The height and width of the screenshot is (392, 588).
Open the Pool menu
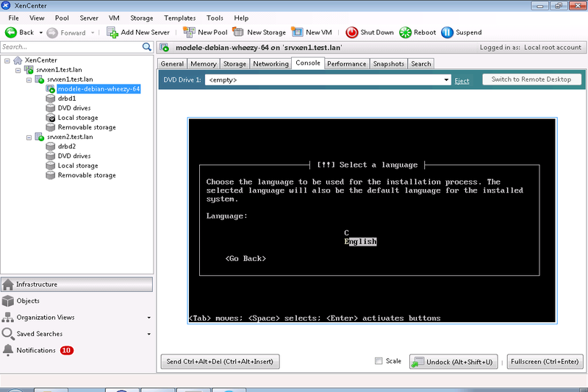click(x=62, y=18)
